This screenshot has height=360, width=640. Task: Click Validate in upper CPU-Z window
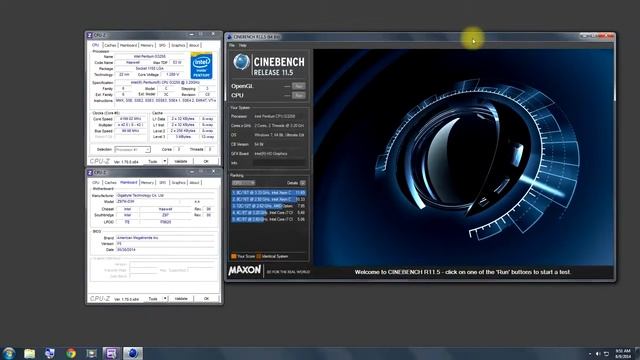click(181, 162)
